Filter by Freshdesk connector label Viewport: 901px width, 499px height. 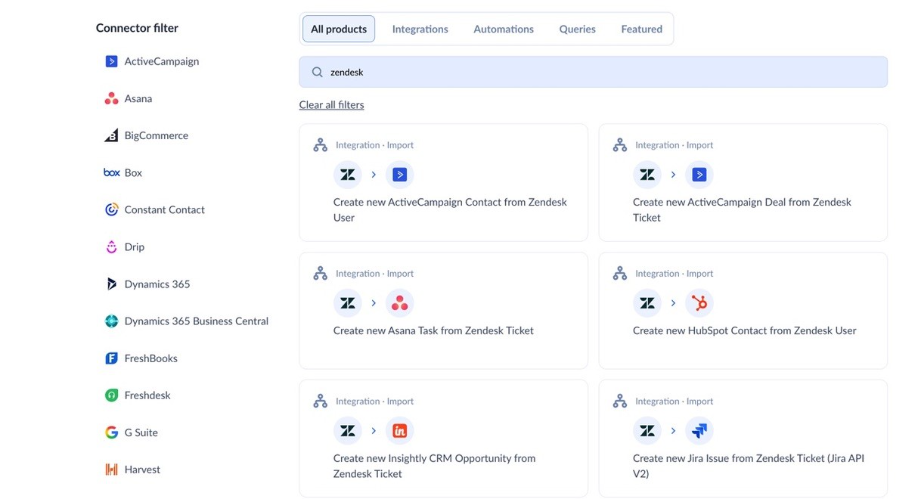click(147, 396)
